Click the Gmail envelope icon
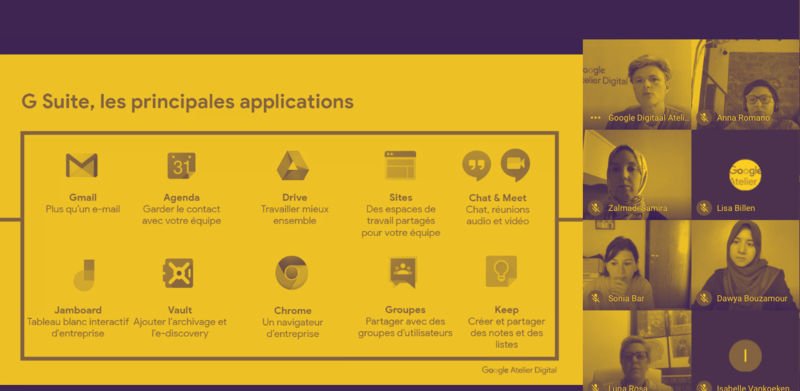Viewport: 800px width, 391px height. 82,165
